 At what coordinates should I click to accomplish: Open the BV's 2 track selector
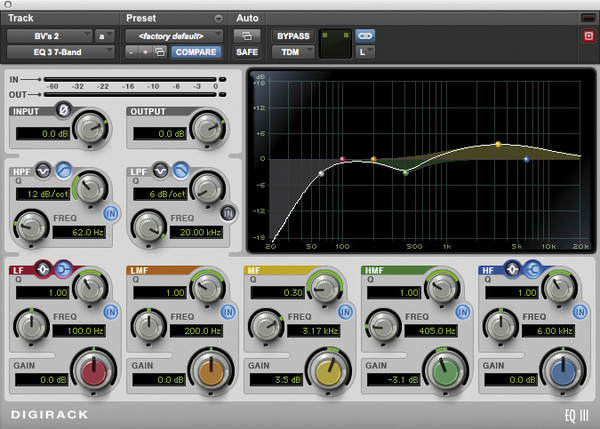[49, 36]
